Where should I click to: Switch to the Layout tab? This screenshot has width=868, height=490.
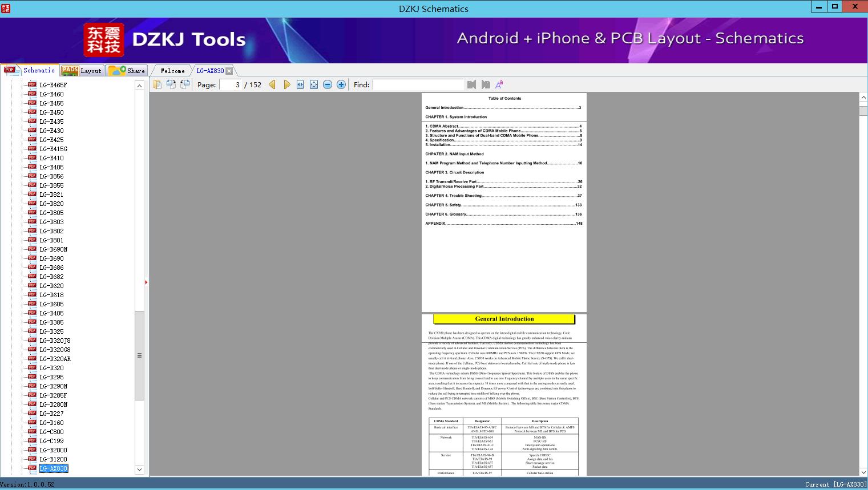coord(82,70)
